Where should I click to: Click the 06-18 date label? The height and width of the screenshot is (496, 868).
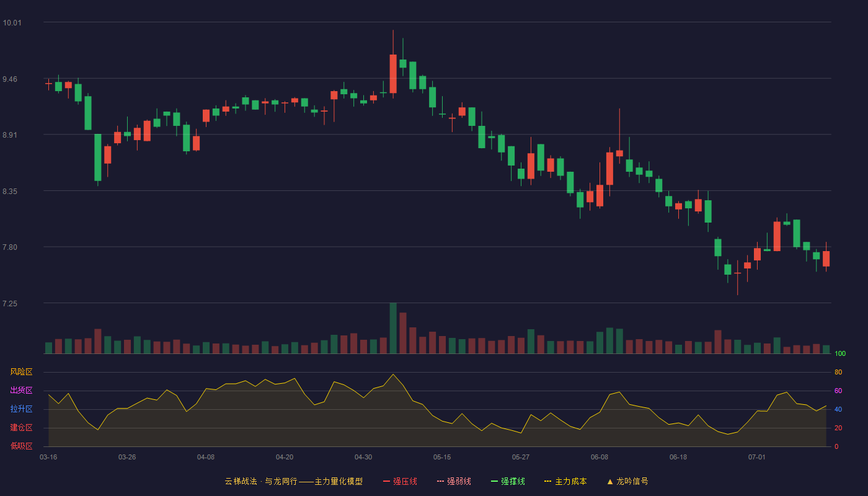coord(678,457)
